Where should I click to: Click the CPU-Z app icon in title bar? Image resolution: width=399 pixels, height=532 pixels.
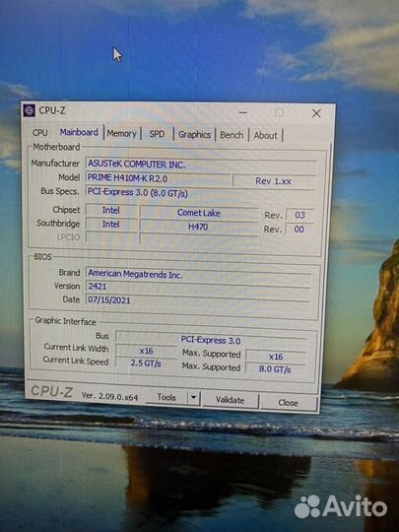tap(29, 110)
